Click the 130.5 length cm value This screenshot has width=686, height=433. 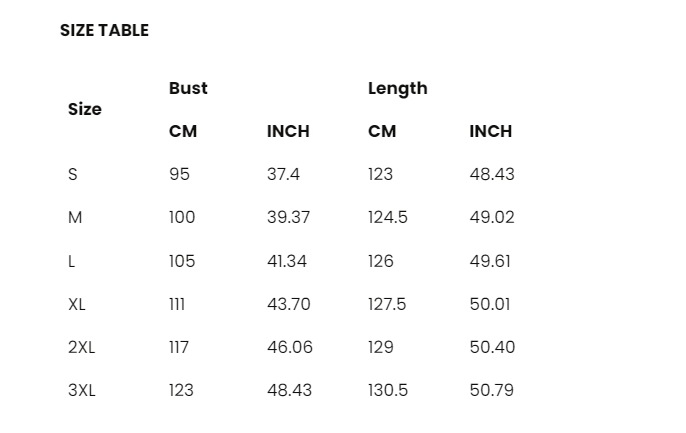click(x=388, y=390)
